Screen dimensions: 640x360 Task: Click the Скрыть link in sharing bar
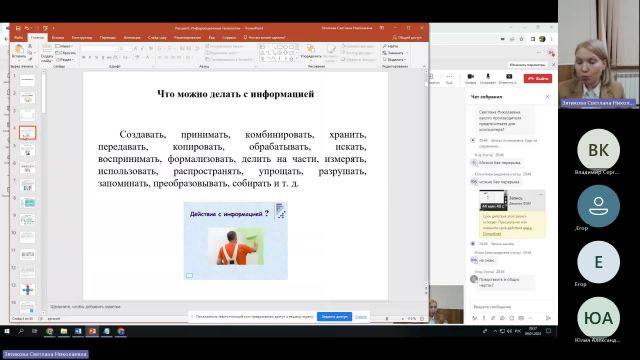360,316
